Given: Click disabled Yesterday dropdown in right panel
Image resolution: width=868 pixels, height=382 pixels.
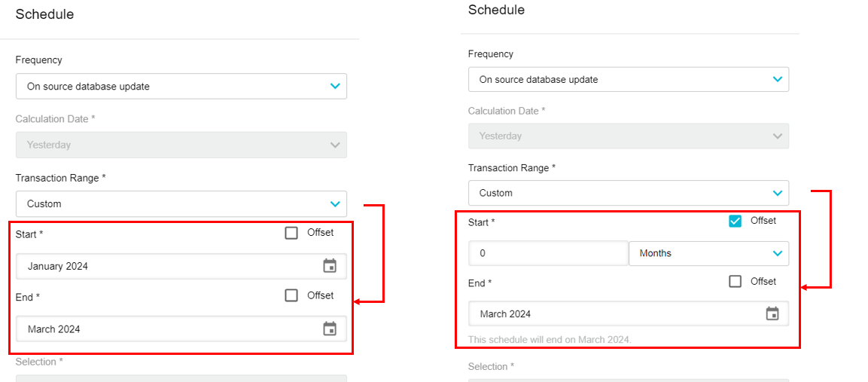Looking at the screenshot, I should (628, 136).
